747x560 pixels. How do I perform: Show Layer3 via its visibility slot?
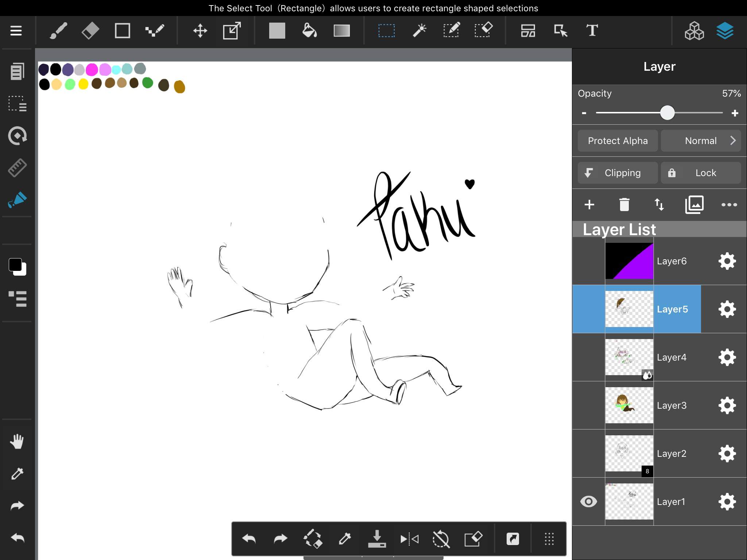[x=589, y=405]
